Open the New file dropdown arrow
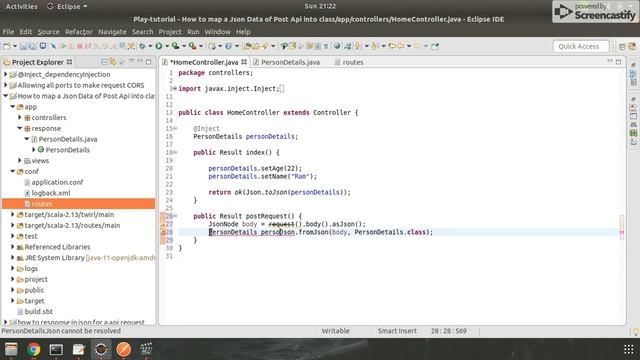Screen dimensions: 640x360 (15, 46)
